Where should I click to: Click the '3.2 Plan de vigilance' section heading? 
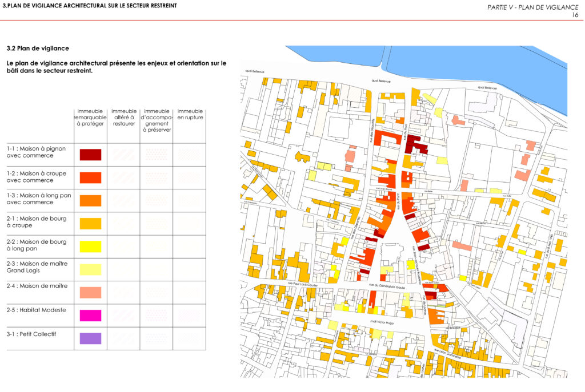tap(38, 49)
